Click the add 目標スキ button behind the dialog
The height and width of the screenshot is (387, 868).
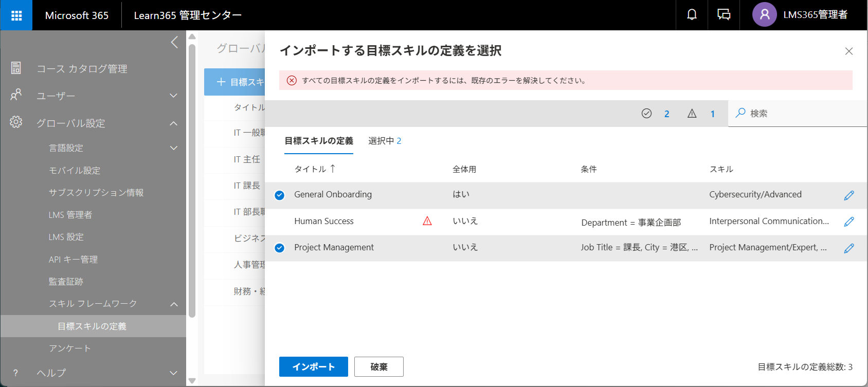point(235,82)
